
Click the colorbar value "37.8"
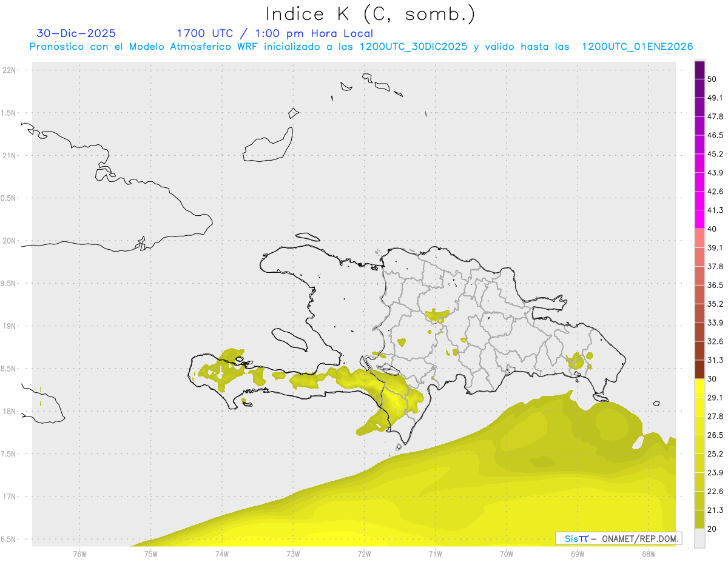[x=715, y=266]
